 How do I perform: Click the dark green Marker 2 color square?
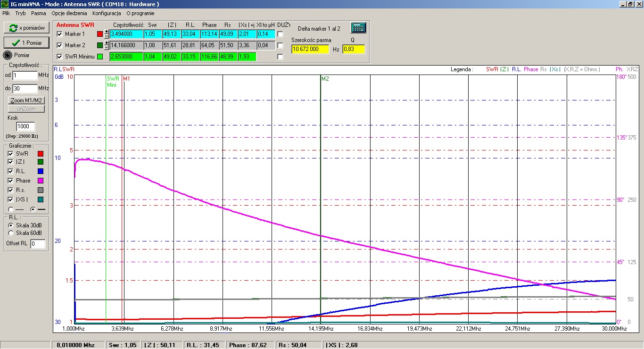click(x=99, y=45)
